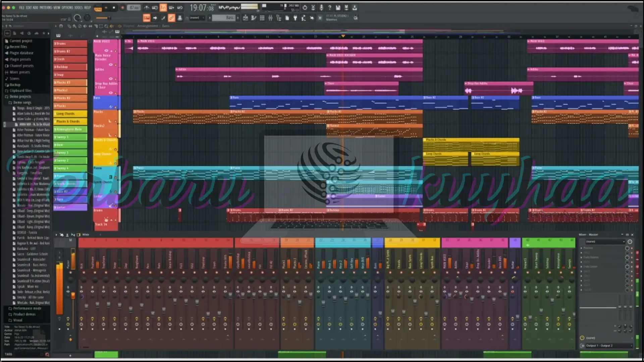Click the Record transport button
The width and height of the screenshot is (644, 362).
(x=122, y=8)
